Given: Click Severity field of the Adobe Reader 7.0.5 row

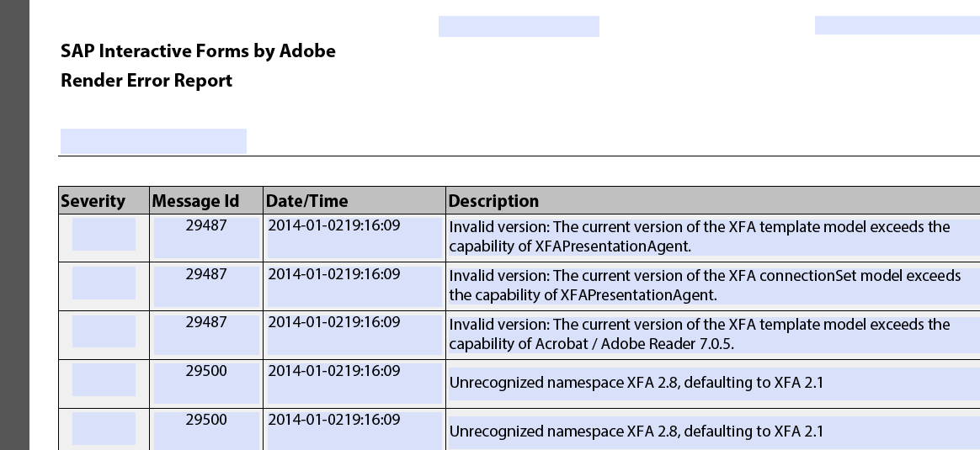Looking at the screenshot, I should pyautogui.click(x=104, y=331).
